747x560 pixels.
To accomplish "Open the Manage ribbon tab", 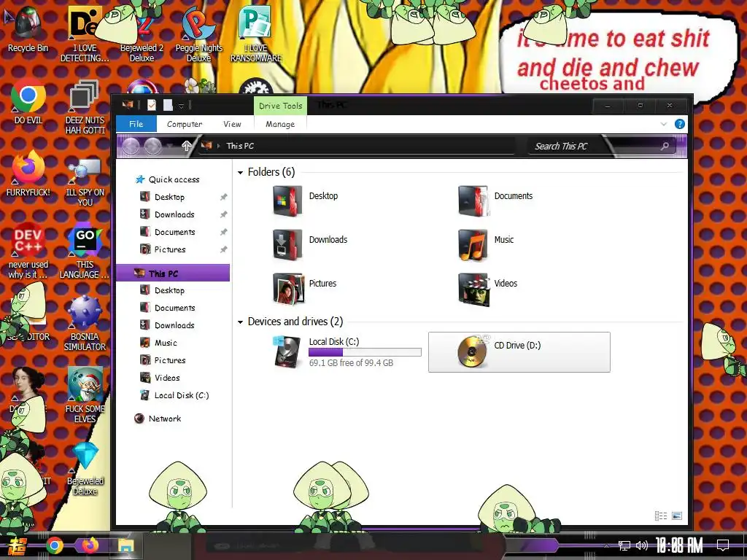I will [280, 124].
